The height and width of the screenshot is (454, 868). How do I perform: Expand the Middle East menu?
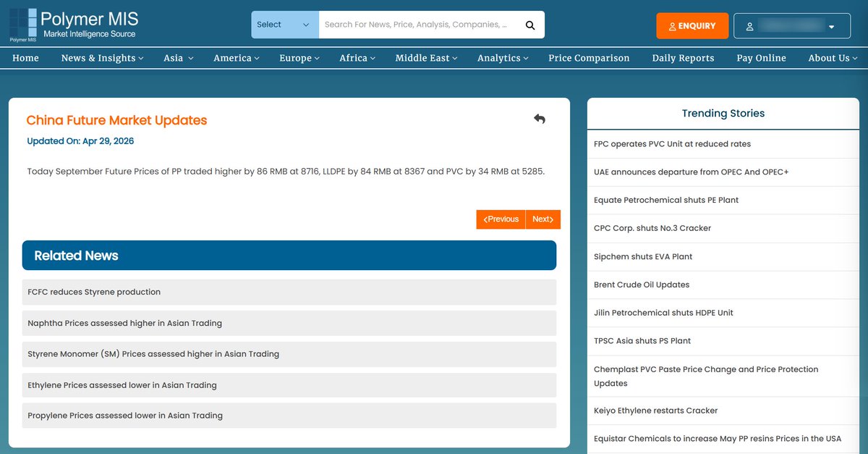tap(426, 58)
